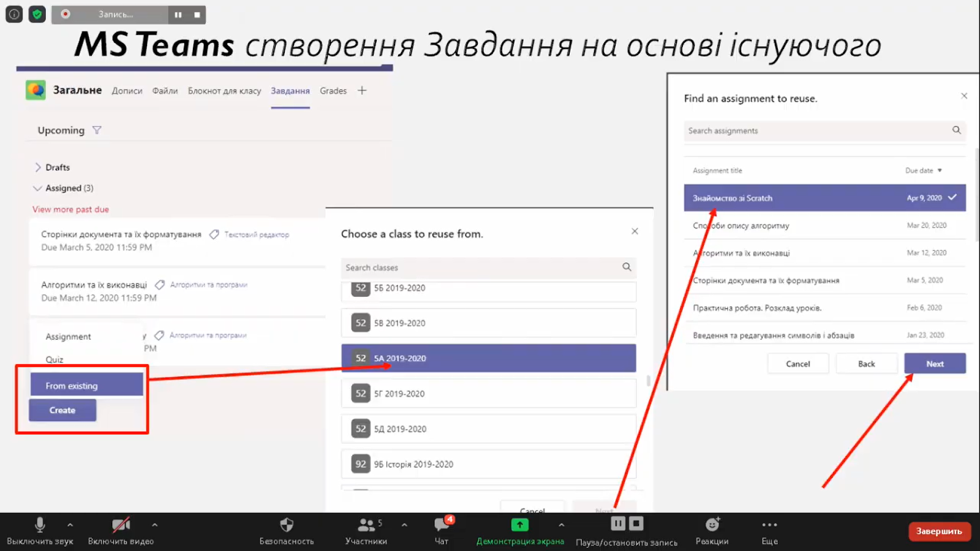Image resolution: width=980 pixels, height=551 pixels.
Task: Open Участники participants panel
Action: tap(366, 531)
